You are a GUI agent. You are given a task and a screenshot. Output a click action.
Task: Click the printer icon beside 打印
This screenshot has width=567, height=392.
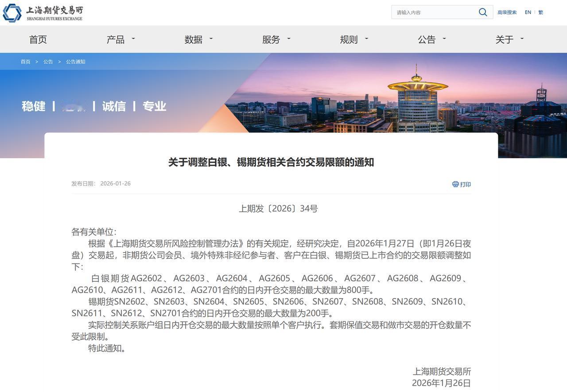tap(455, 184)
